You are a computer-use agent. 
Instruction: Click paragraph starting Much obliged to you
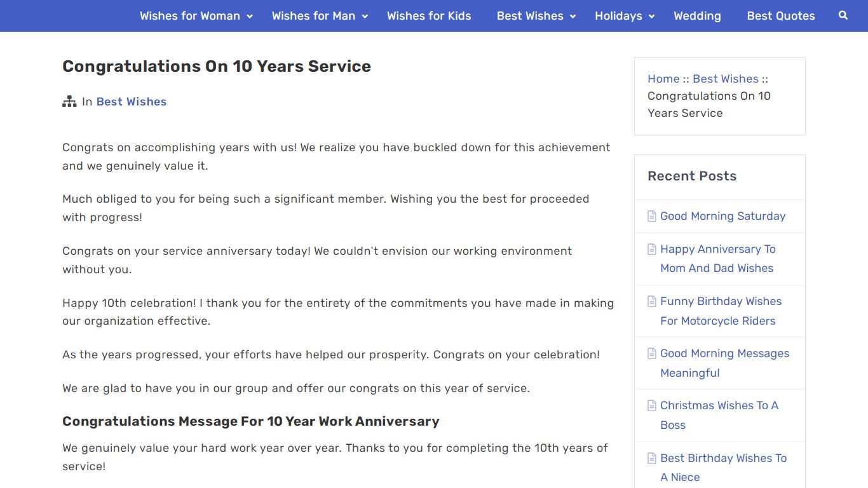tap(326, 208)
